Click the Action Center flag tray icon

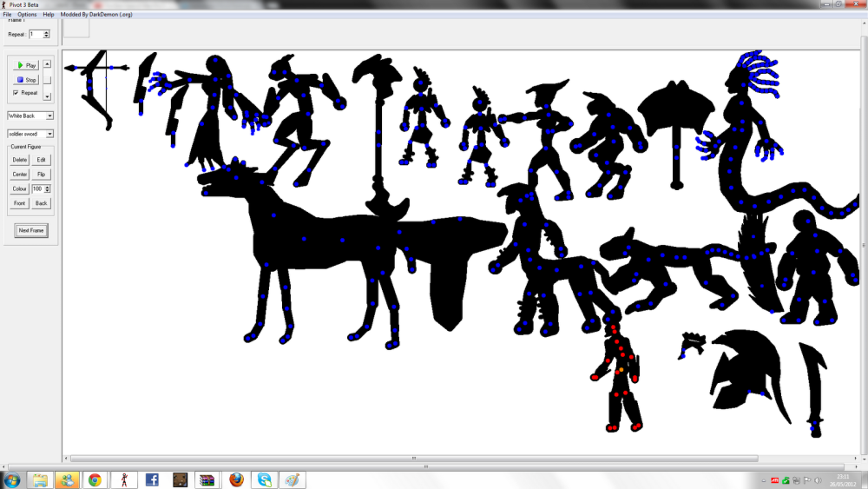pyautogui.click(x=807, y=480)
